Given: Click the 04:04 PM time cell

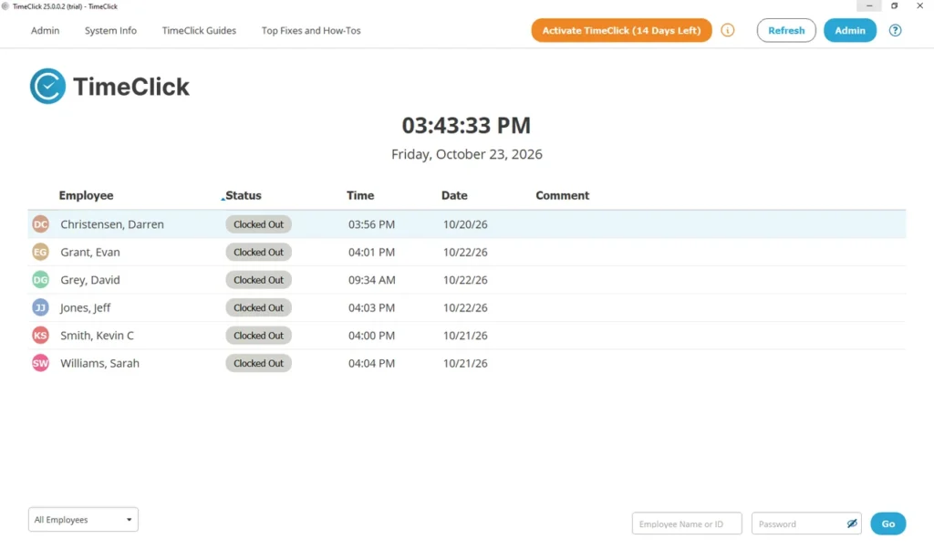Looking at the screenshot, I should tap(372, 363).
